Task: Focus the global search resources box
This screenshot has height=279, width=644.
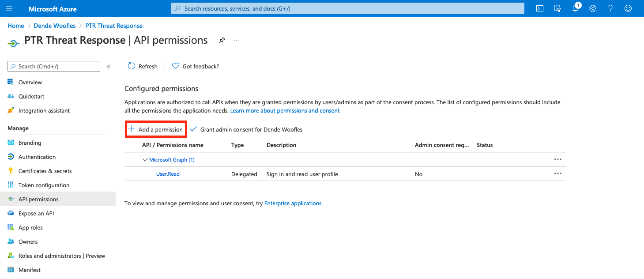Action: 348,8
